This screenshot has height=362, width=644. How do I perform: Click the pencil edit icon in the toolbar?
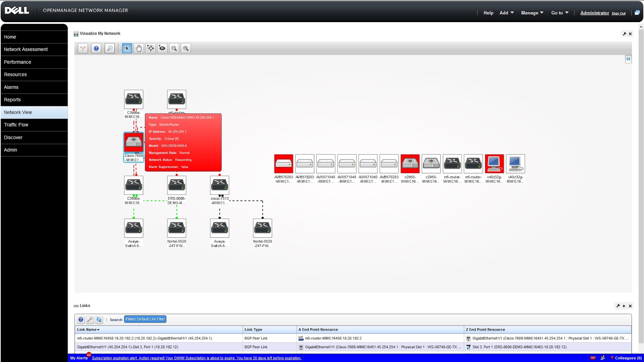[x=83, y=48]
